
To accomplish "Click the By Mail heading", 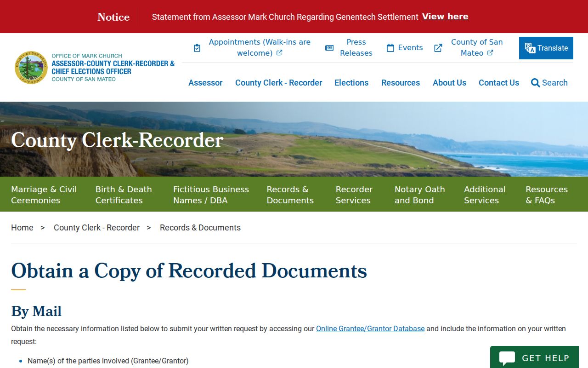I will tap(36, 311).
